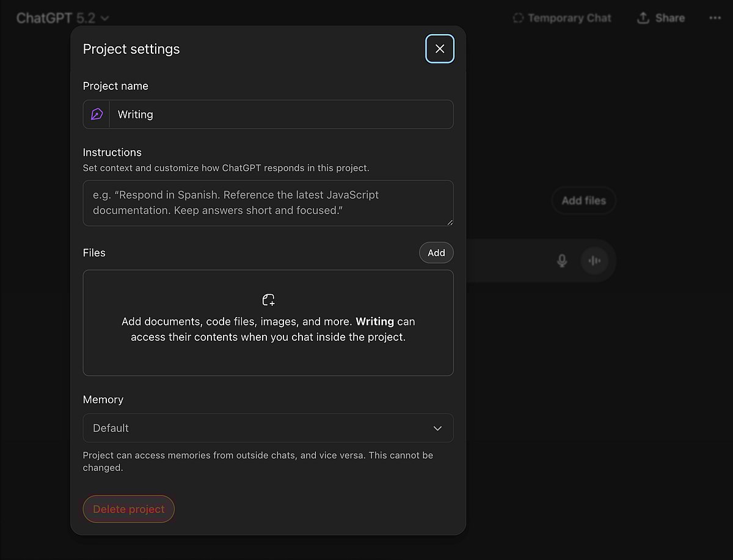This screenshot has width=733, height=560.
Task: Click the microphone dictation icon
Action: pyautogui.click(x=562, y=261)
